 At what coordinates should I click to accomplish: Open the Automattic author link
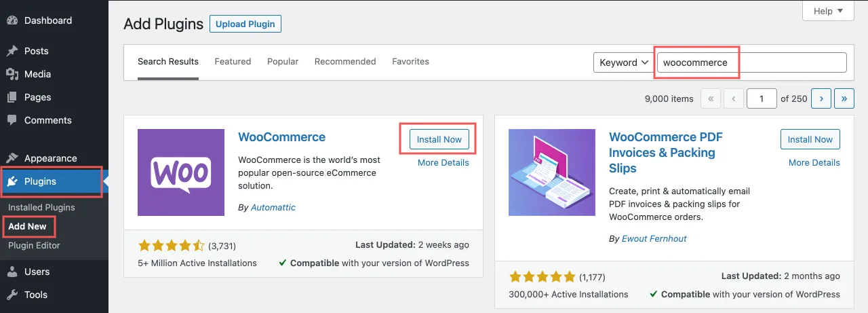coord(273,207)
